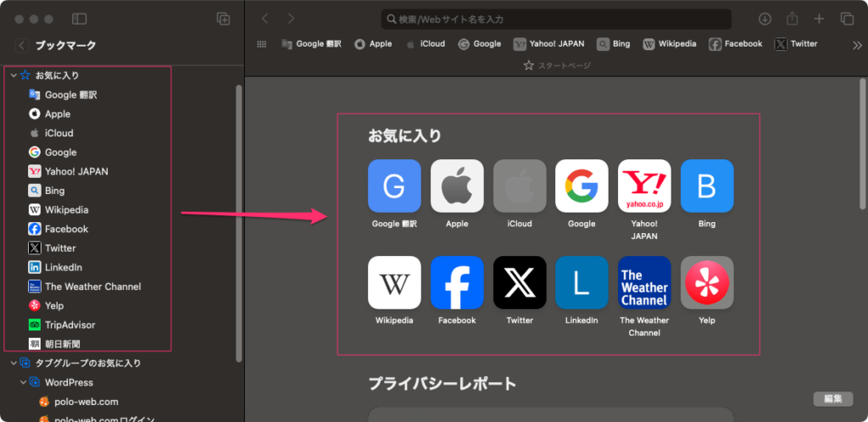Select the スタートページ tab
This screenshot has width=868, height=422.
click(556, 65)
